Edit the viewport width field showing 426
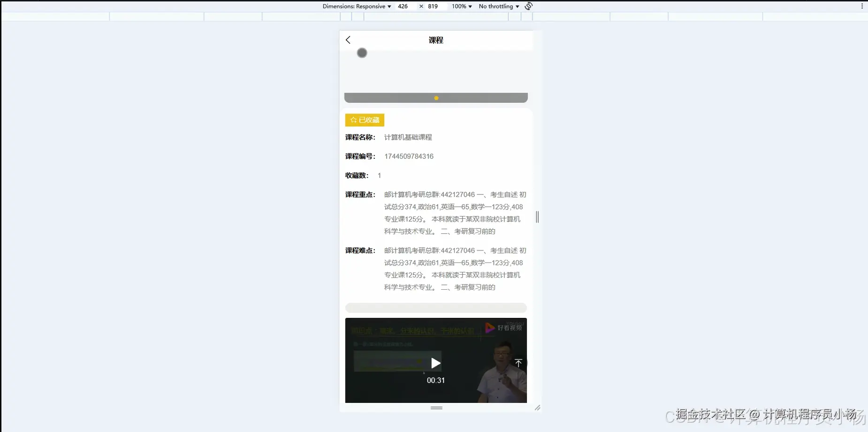868x432 pixels. coord(403,6)
